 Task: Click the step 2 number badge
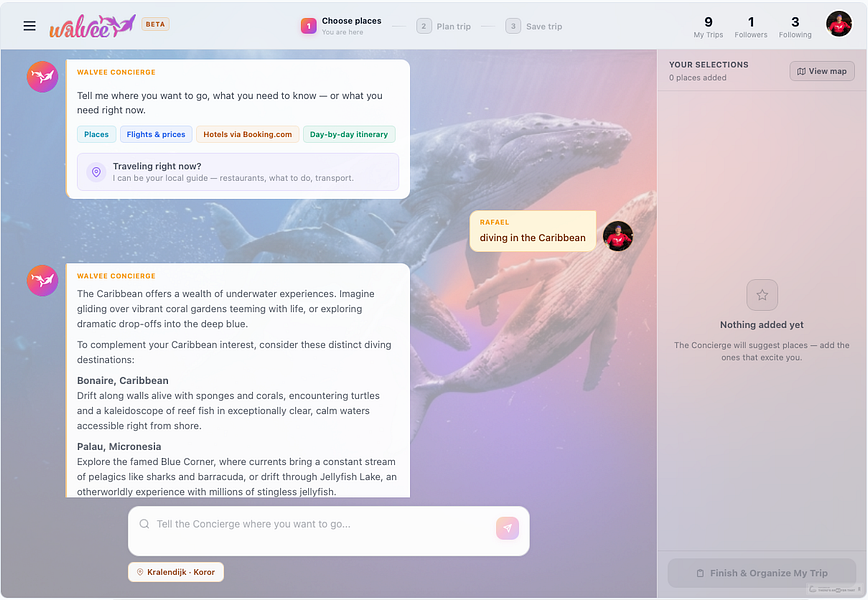tap(424, 26)
